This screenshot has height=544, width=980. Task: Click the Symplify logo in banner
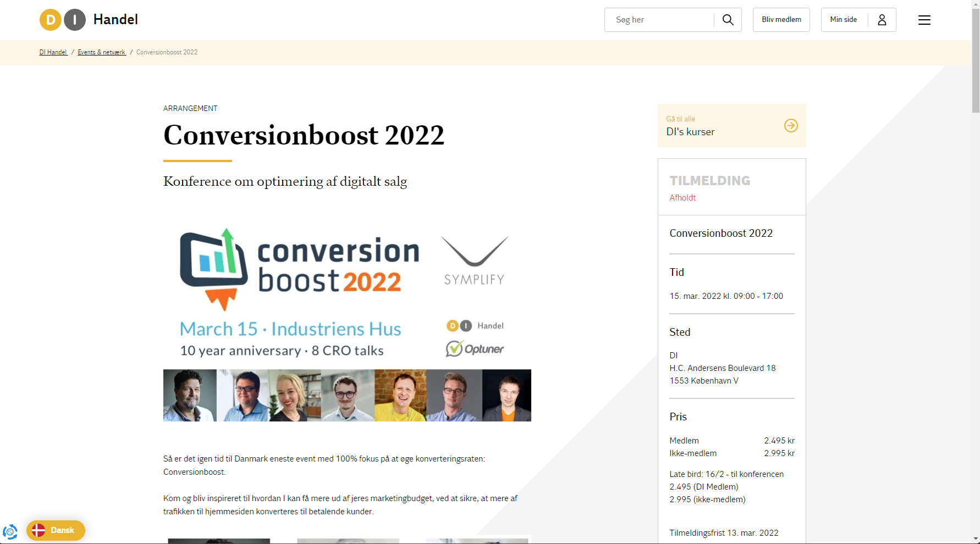click(x=475, y=261)
